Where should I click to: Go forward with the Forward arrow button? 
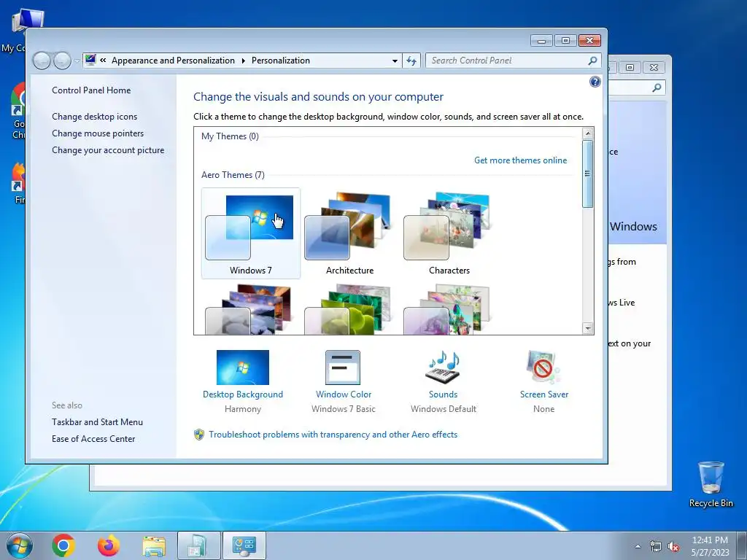(62, 61)
